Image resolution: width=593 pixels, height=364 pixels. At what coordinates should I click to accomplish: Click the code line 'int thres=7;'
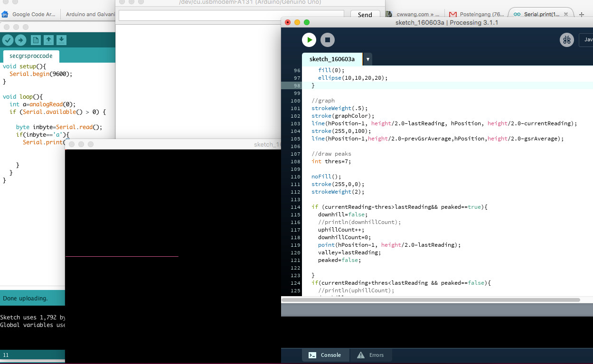click(x=331, y=161)
